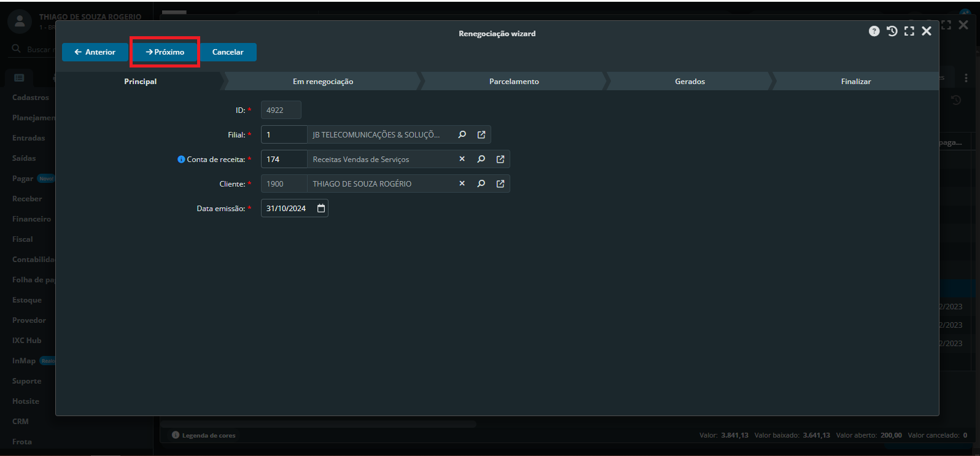980x456 pixels.
Task: Open Filial record in external window
Action: click(x=481, y=134)
